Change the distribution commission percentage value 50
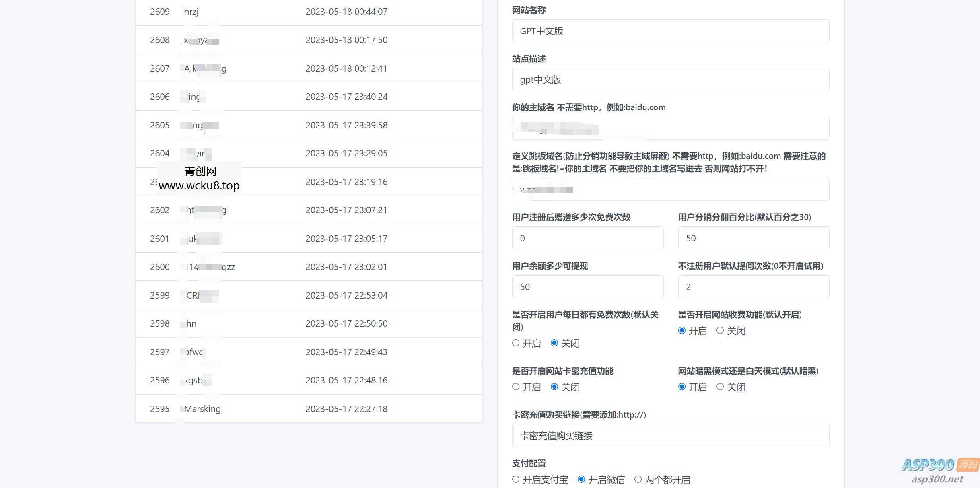This screenshot has height=488, width=980. [x=753, y=238]
